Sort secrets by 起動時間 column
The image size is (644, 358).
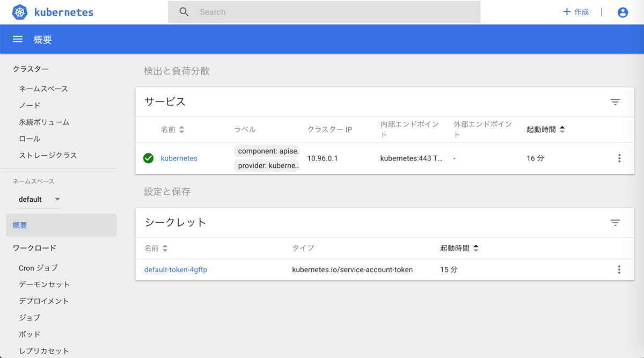tap(459, 248)
